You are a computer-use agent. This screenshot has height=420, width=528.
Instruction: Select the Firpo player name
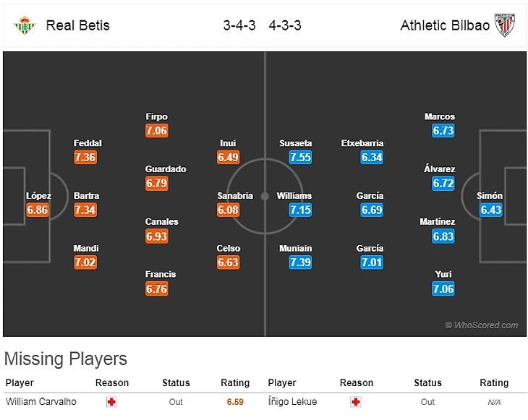click(x=156, y=116)
